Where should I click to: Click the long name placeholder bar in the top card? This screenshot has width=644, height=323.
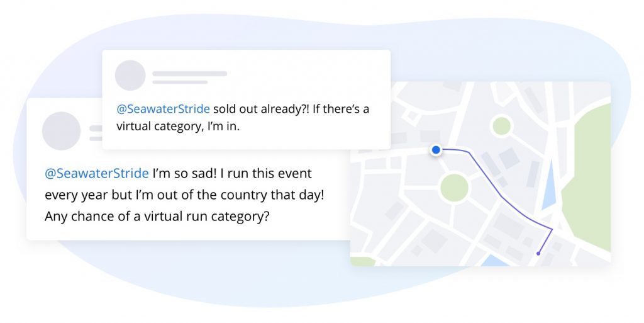click(189, 74)
